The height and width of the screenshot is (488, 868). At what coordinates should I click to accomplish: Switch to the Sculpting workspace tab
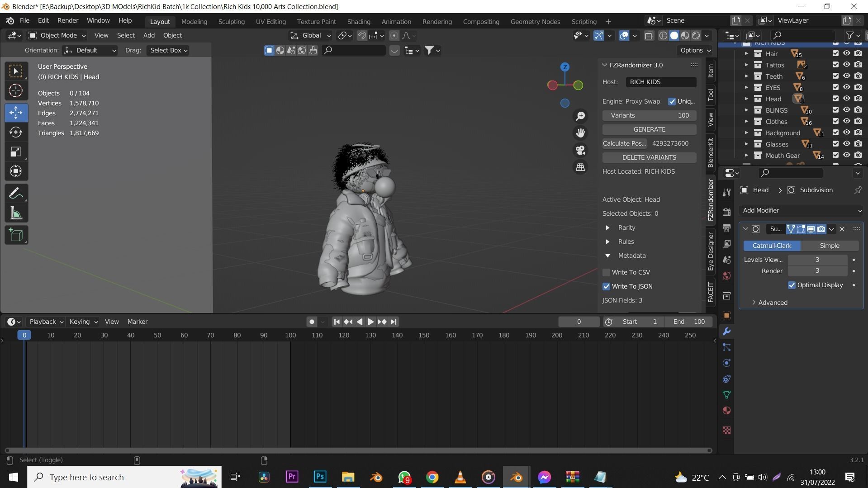click(x=231, y=21)
